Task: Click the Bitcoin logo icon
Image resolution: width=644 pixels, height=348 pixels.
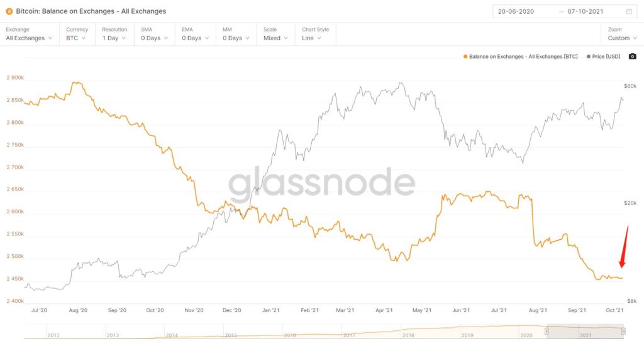Action: [9, 11]
